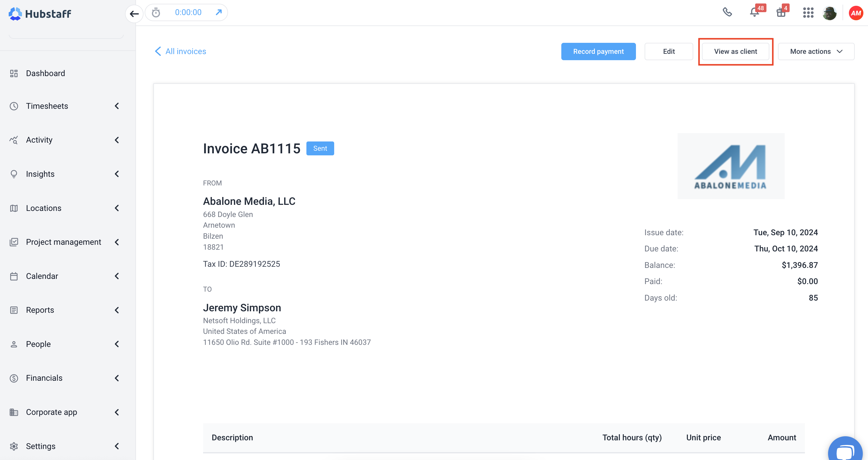Collapse sidebar with back arrow button
Image resolution: width=868 pixels, height=460 pixels.
(x=134, y=14)
